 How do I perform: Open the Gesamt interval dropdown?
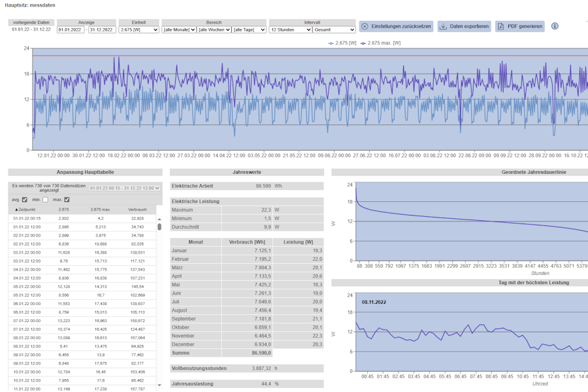pos(334,29)
